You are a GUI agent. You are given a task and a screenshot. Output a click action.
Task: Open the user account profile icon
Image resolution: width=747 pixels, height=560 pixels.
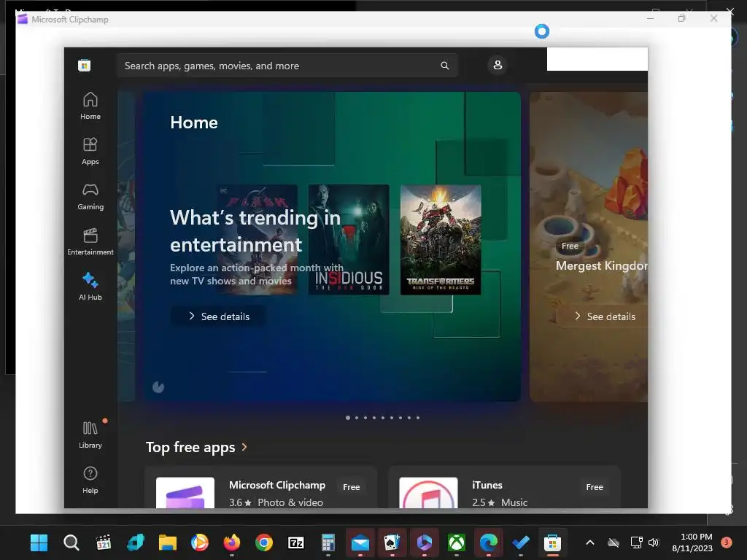pos(498,65)
